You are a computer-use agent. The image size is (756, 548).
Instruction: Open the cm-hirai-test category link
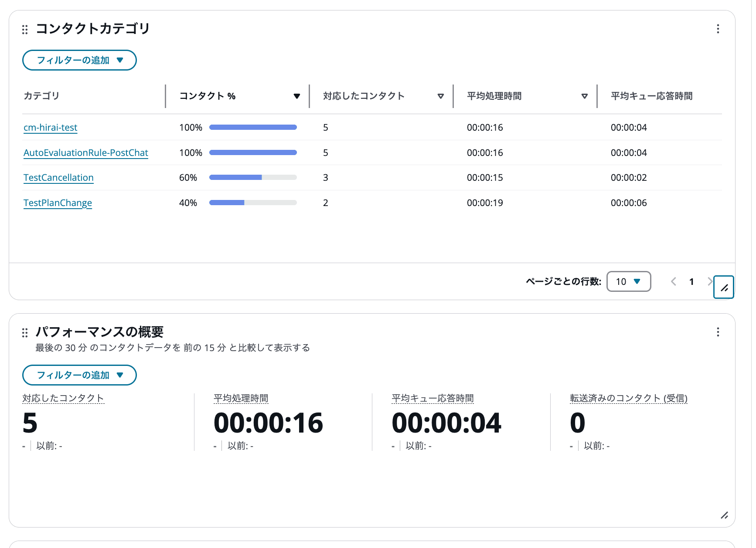pos(51,128)
